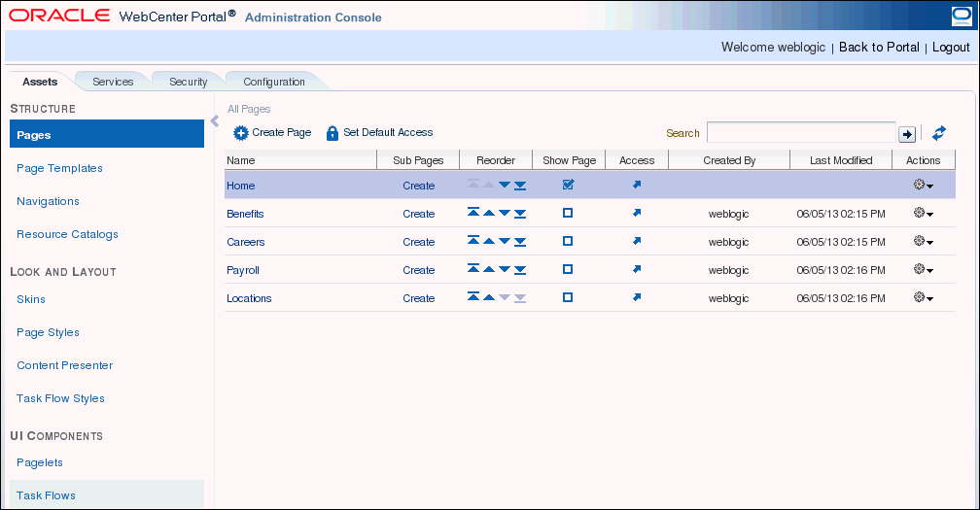The image size is (980, 510).
Task: Open the Benefits page link
Action: click(245, 214)
